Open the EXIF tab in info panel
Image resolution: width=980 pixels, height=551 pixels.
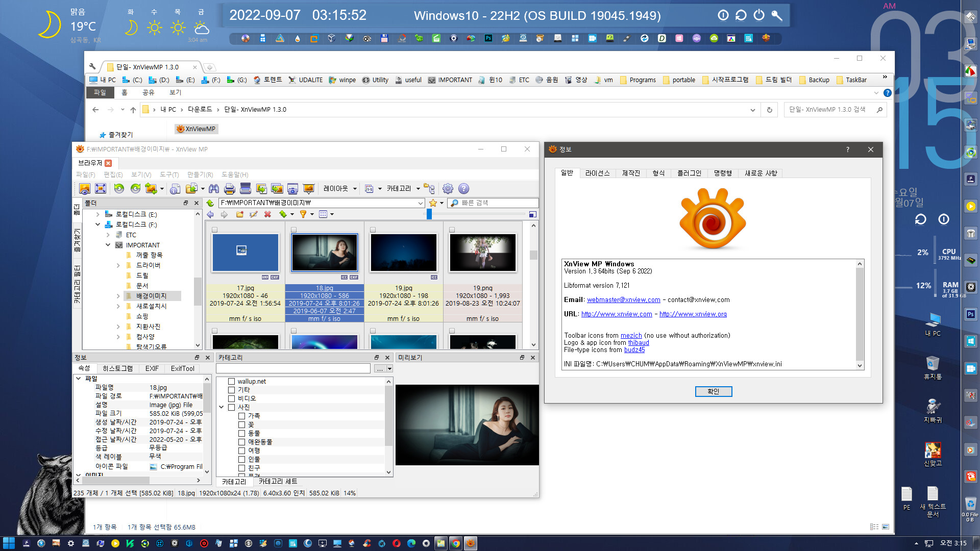coord(152,368)
